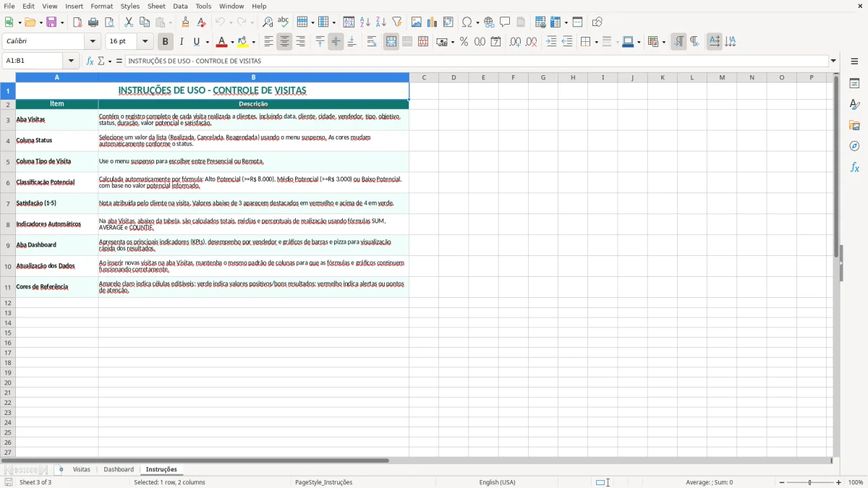Click Sort Ascending icon
This screenshot has height=488, width=868.
(365, 22)
